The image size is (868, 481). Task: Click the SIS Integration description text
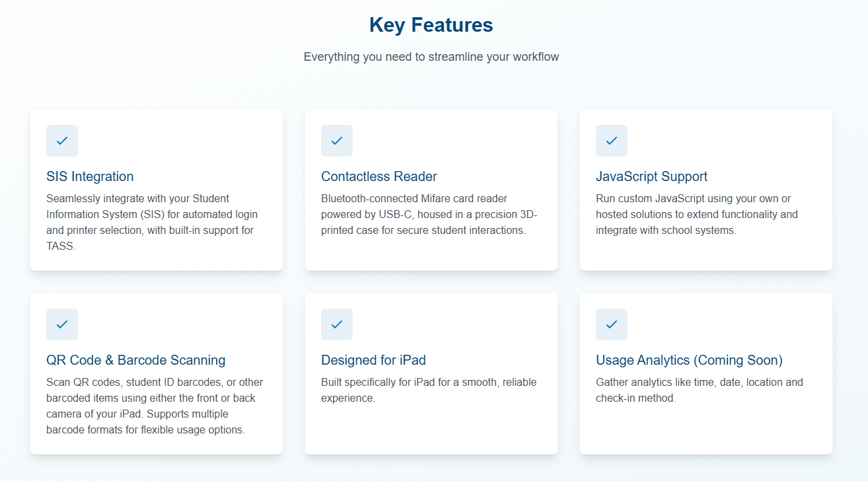pos(151,222)
